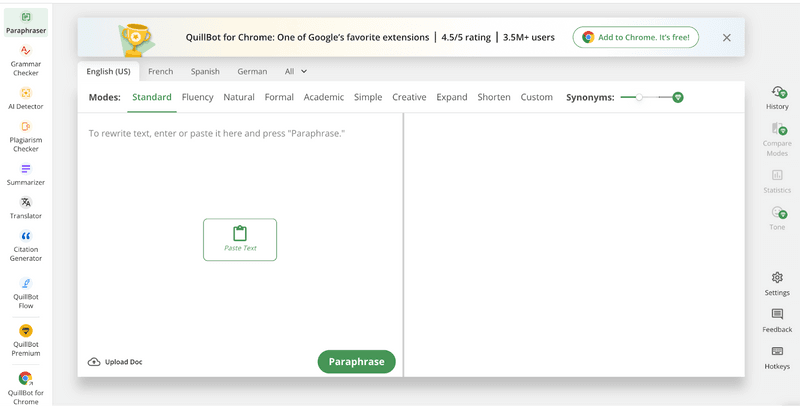800x406 pixels.
Task: Switch to German language tab
Action: click(x=252, y=71)
